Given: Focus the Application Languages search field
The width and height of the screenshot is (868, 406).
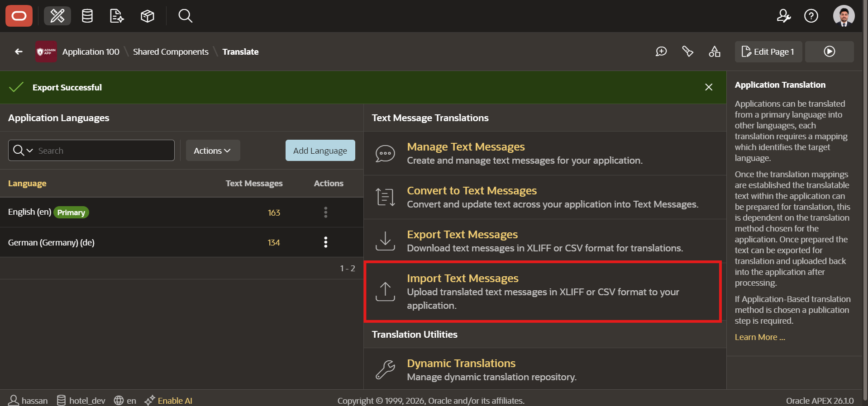Looking at the screenshot, I should click(x=104, y=151).
